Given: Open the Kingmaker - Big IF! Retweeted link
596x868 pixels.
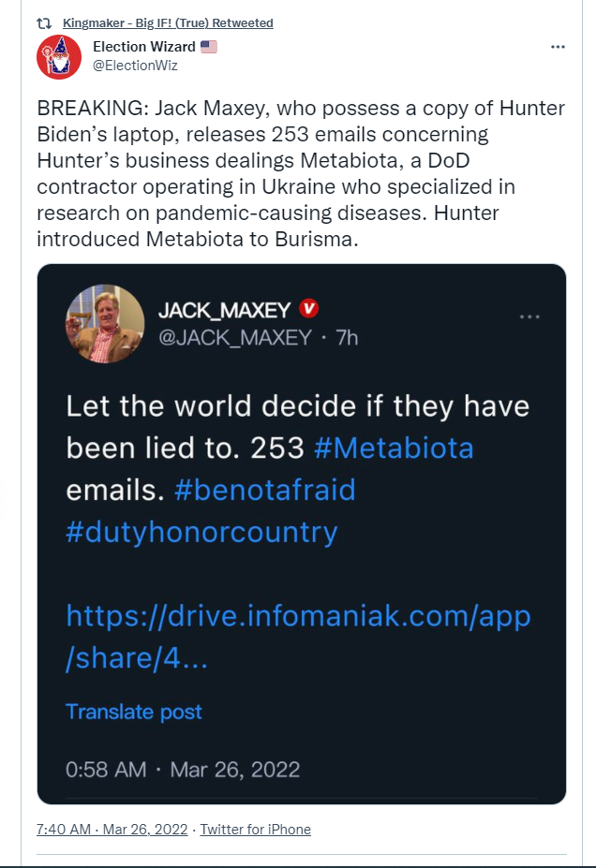Looking at the screenshot, I should [x=168, y=23].
